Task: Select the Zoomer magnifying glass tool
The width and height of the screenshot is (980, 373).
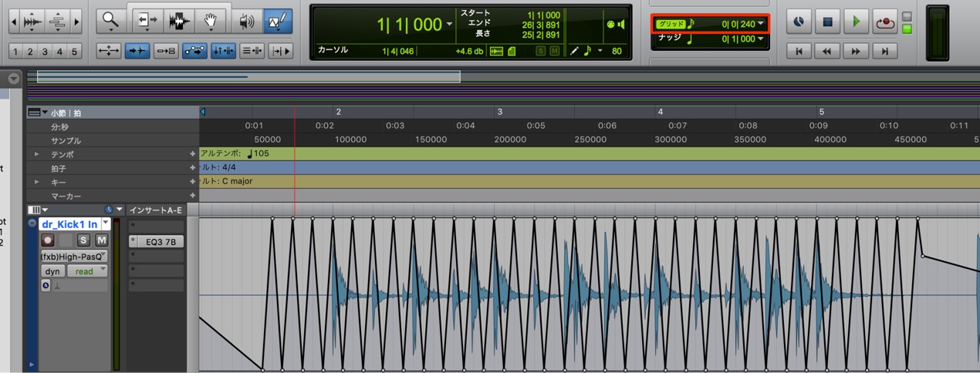Action: (111, 21)
